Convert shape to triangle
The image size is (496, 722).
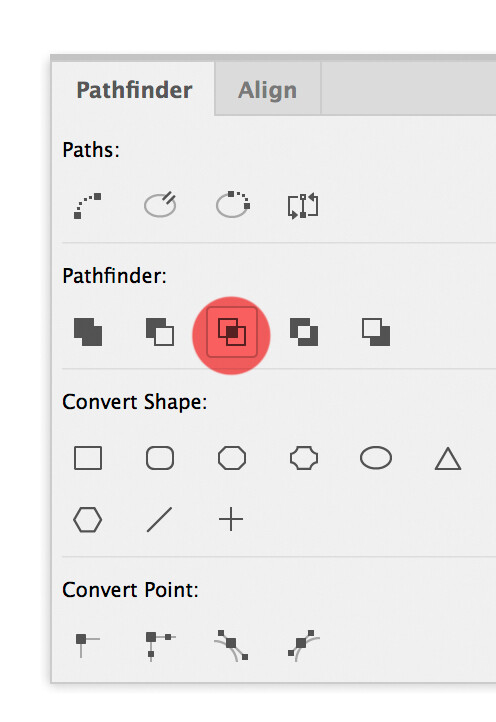point(448,459)
